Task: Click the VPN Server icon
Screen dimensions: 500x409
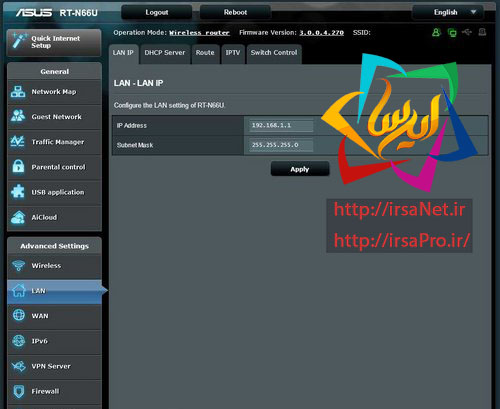Action: click(x=18, y=366)
